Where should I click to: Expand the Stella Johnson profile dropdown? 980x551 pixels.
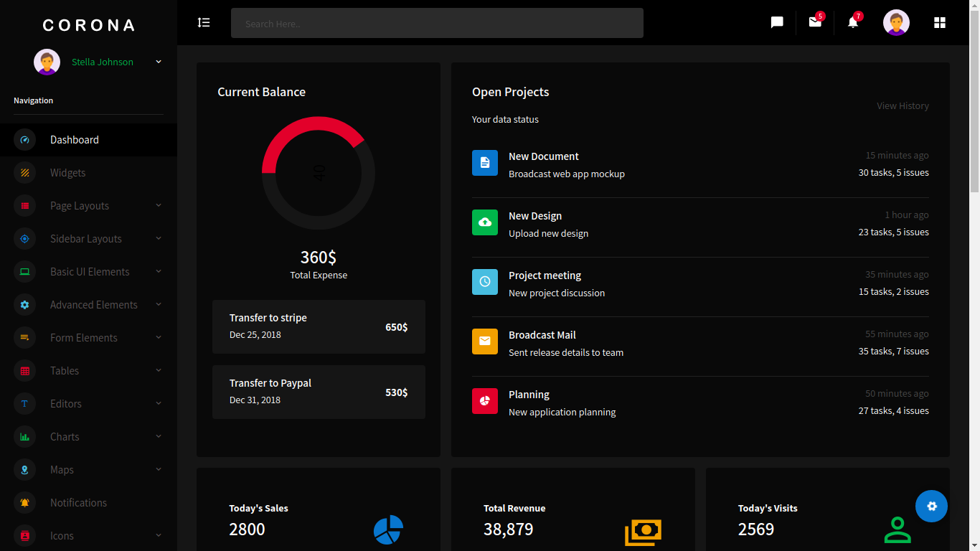(159, 62)
